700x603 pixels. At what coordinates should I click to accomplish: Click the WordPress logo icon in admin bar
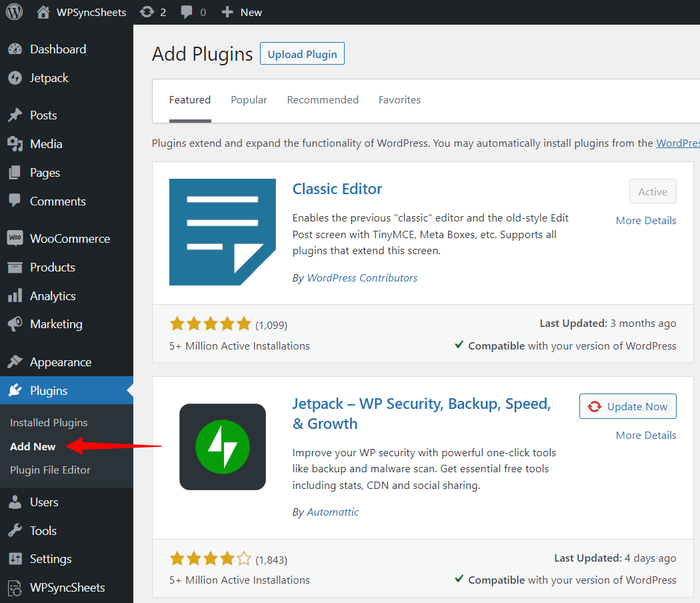14,12
